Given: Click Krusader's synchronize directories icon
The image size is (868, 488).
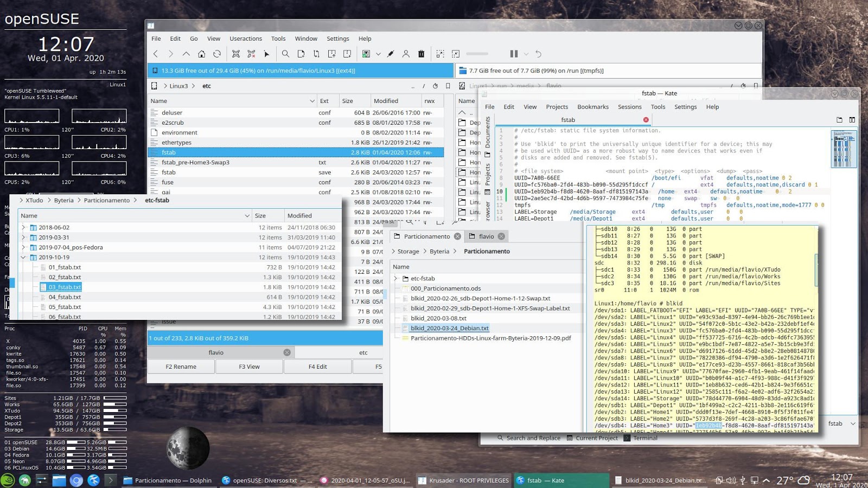Looking at the screenshot, I should point(316,54).
